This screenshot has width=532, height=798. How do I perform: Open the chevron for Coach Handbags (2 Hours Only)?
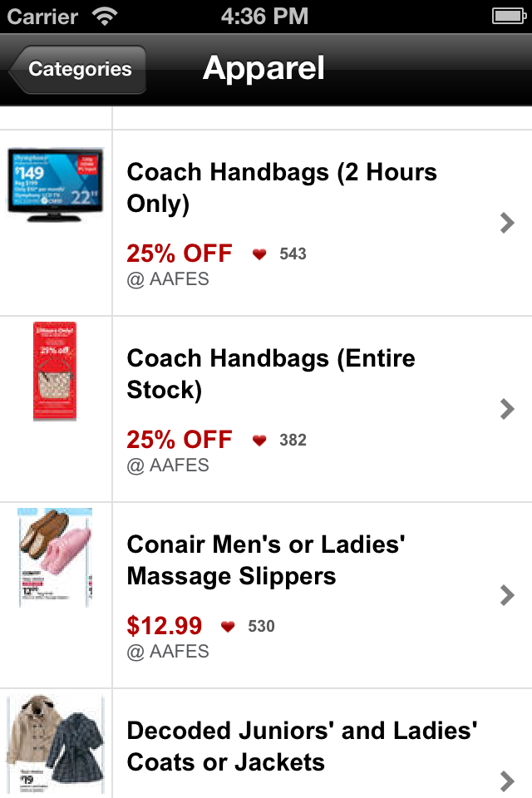[x=507, y=223]
